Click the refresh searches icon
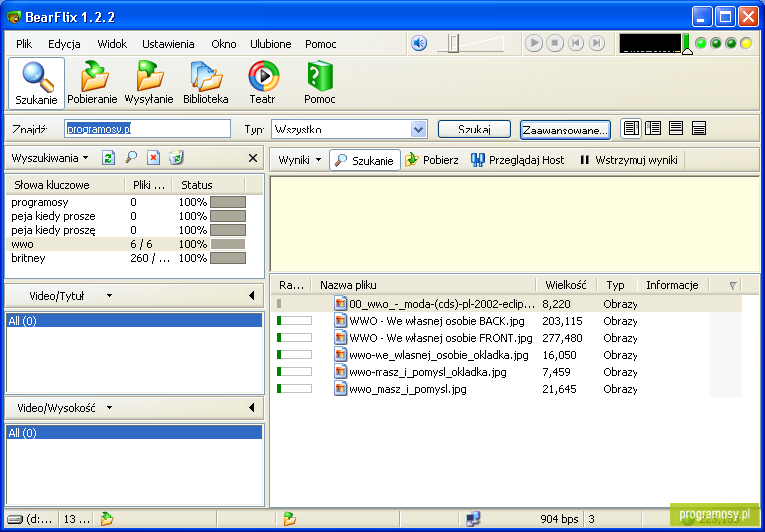The height and width of the screenshot is (532, 765). coord(108,158)
